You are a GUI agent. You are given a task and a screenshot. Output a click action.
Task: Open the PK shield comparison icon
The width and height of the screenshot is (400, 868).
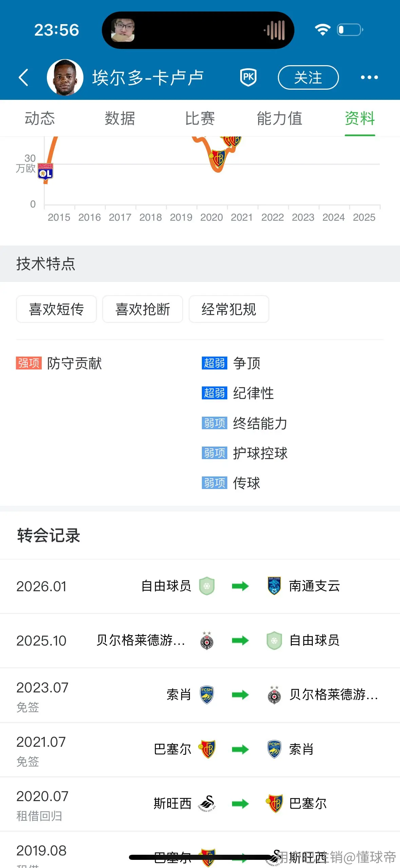(248, 77)
